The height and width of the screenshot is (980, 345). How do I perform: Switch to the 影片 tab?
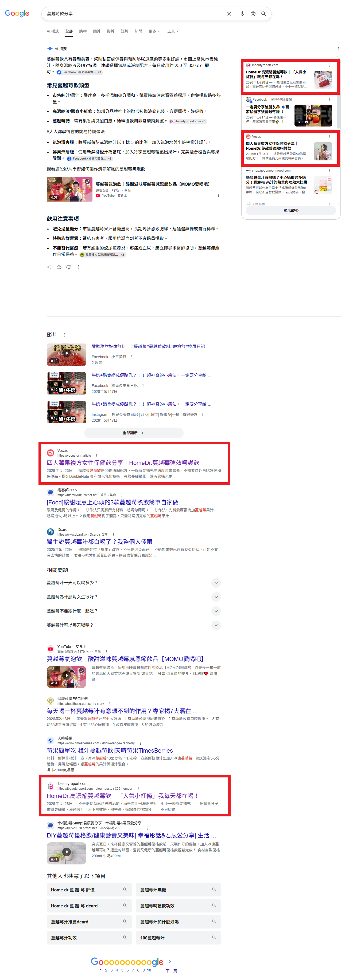tap(110, 31)
